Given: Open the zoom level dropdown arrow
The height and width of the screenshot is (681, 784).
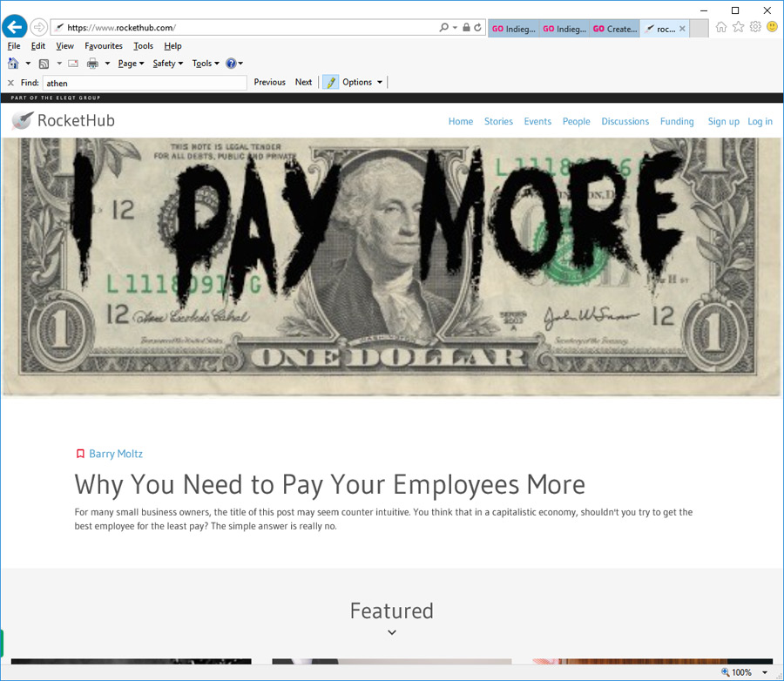Looking at the screenshot, I should [765, 672].
